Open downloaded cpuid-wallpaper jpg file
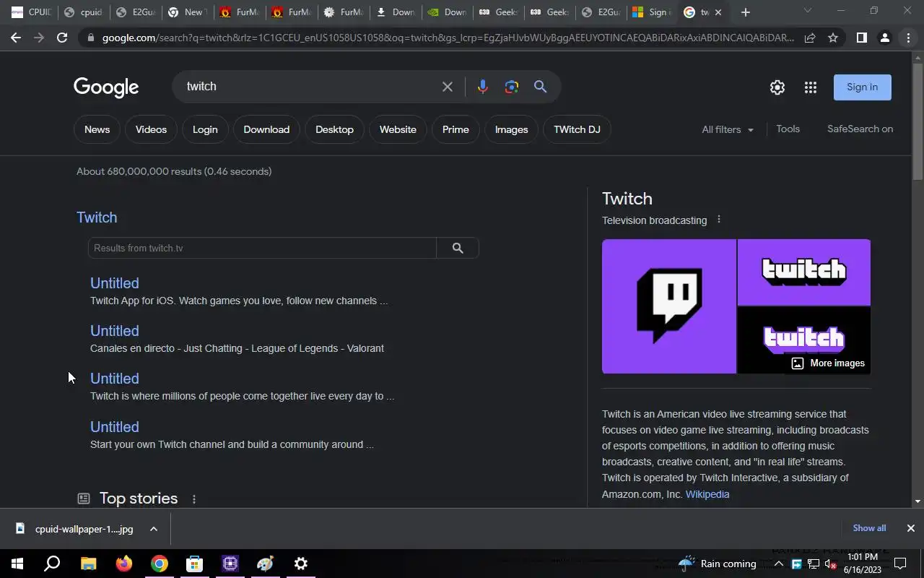This screenshot has width=924, height=578. pyautogui.click(x=74, y=529)
